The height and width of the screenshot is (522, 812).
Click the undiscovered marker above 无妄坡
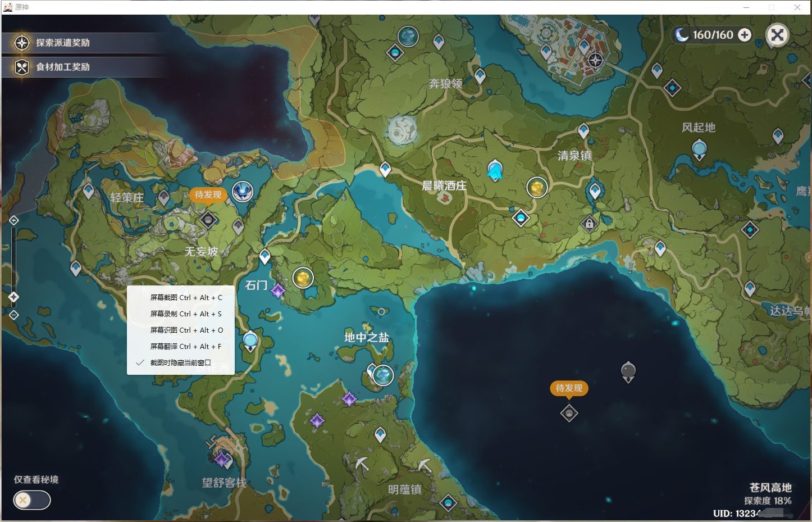tap(208, 220)
